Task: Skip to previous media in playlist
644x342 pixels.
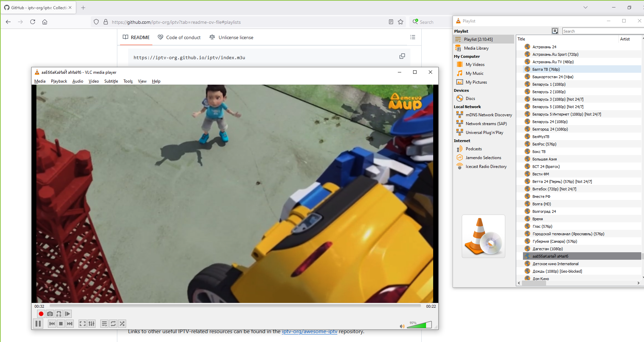Action: [x=52, y=324]
